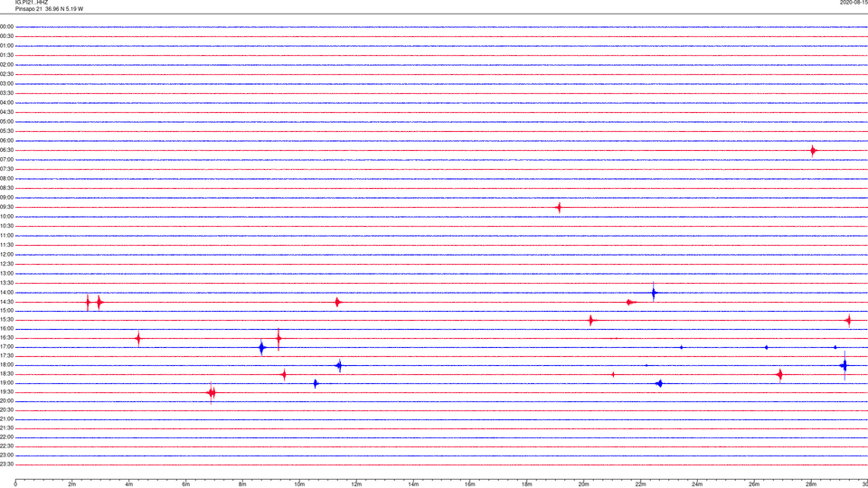Viewport: 868px width, 488px height.
Task: Click the '26m' x-axis tick label
Action: point(754,484)
